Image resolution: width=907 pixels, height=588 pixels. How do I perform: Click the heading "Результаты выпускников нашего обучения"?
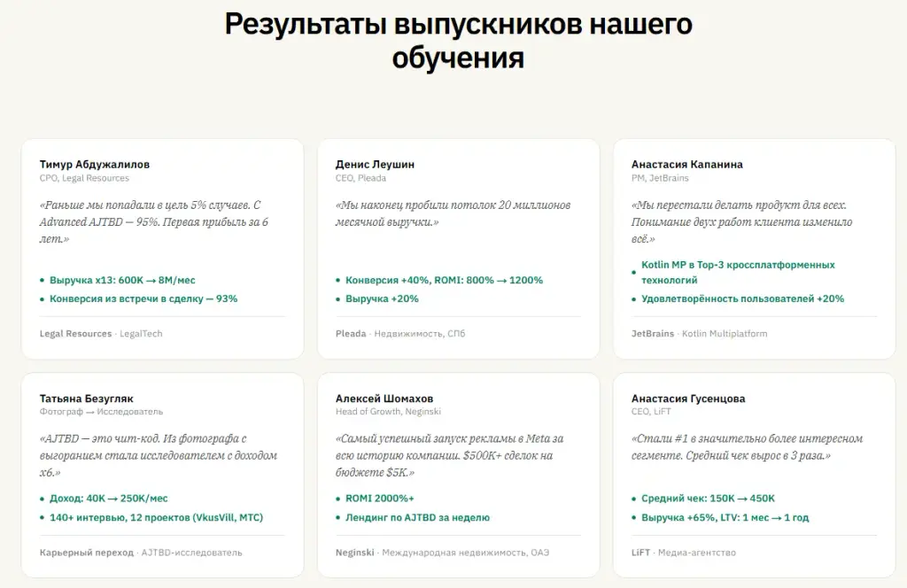click(x=458, y=41)
